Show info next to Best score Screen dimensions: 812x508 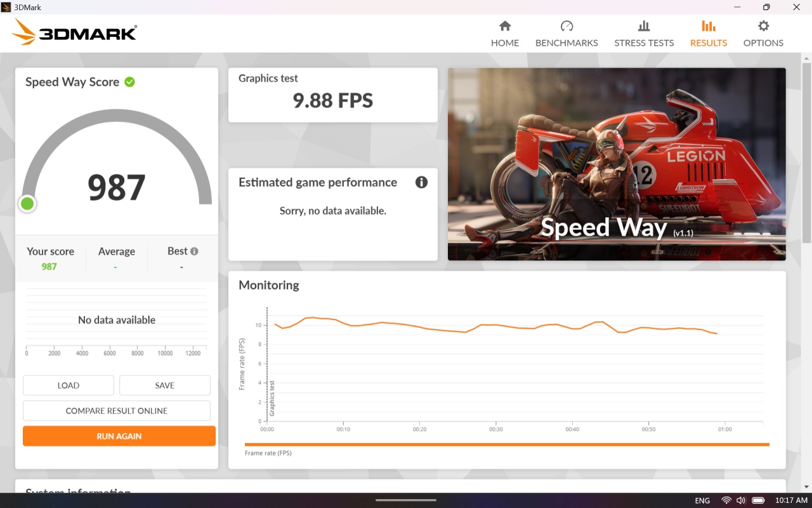(194, 251)
